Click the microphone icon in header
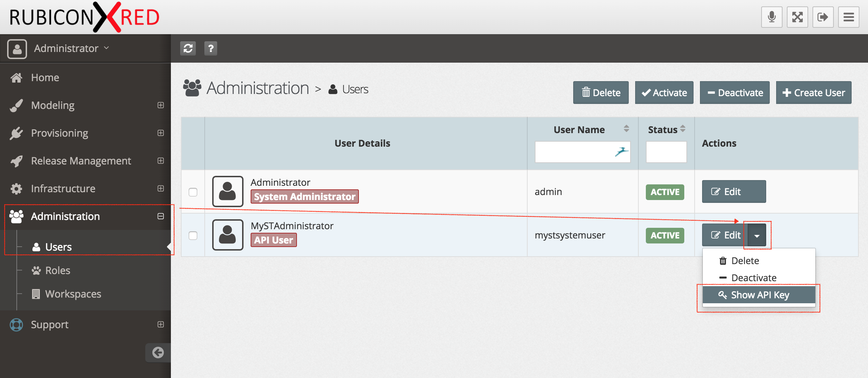868x378 pixels. coord(772,17)
